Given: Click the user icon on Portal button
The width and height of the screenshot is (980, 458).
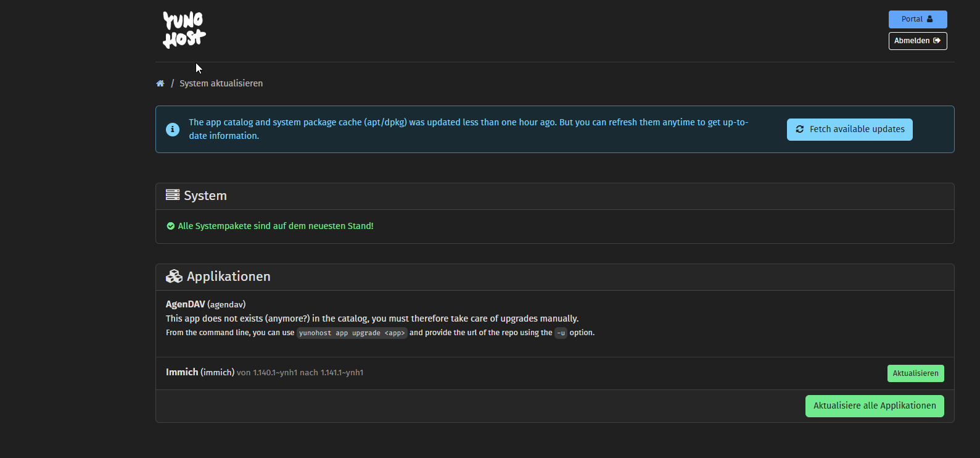Looking at the screenshot, I should point(930,19).
